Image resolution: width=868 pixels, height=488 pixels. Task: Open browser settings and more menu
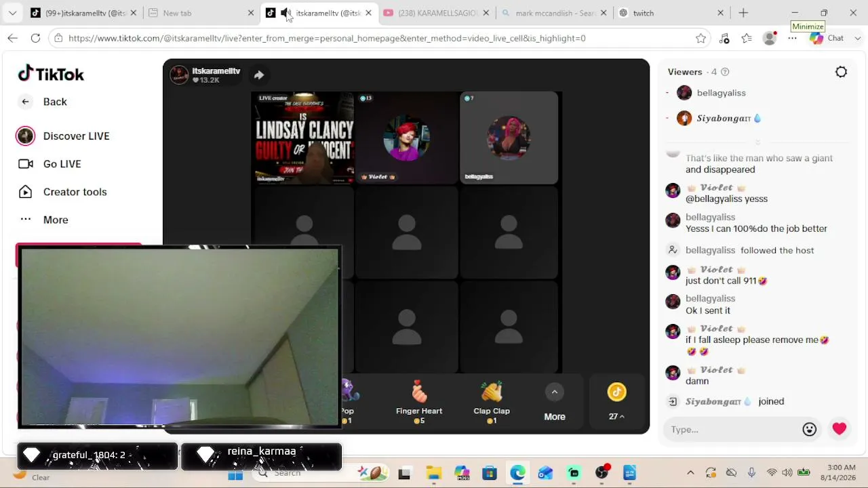tap(792, 39)
